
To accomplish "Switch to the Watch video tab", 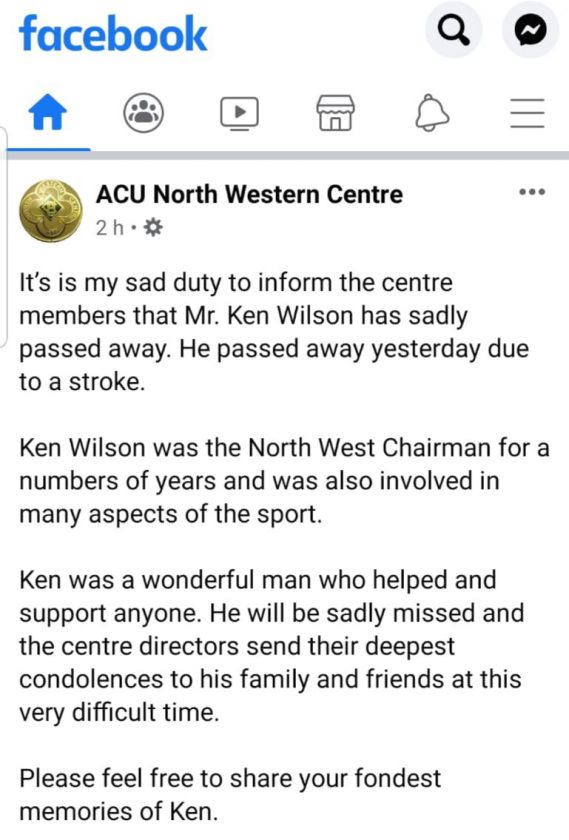I will click(239, 113).
